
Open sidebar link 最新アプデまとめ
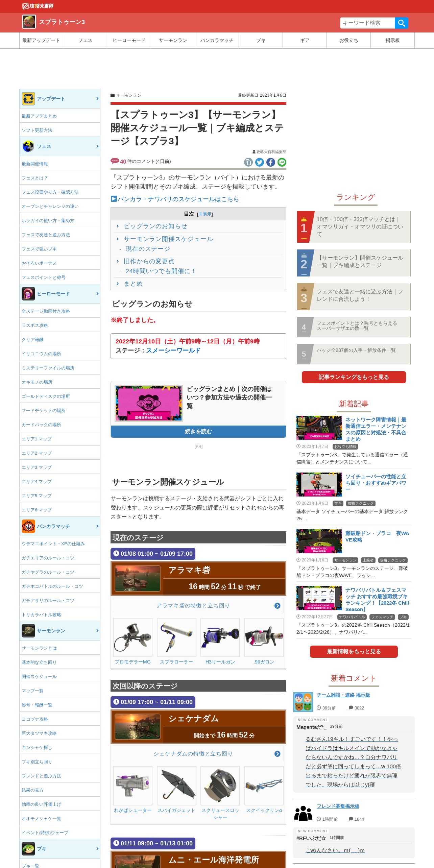pos(39,116)
